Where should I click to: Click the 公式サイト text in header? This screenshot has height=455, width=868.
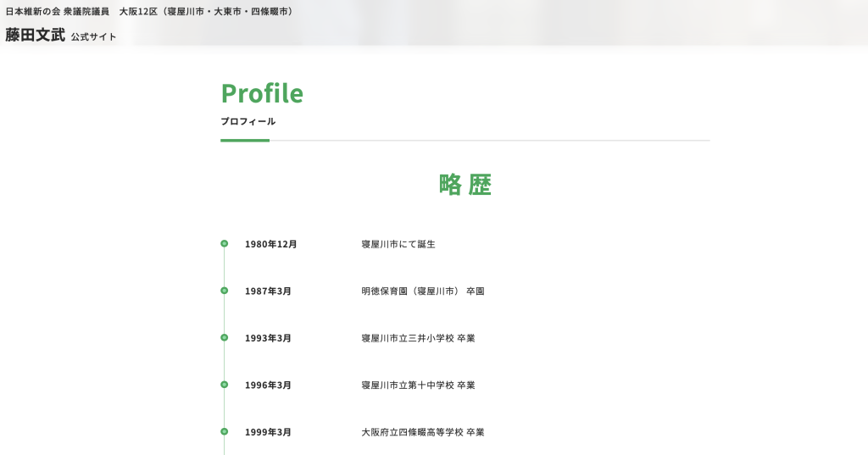pos(93,37)
